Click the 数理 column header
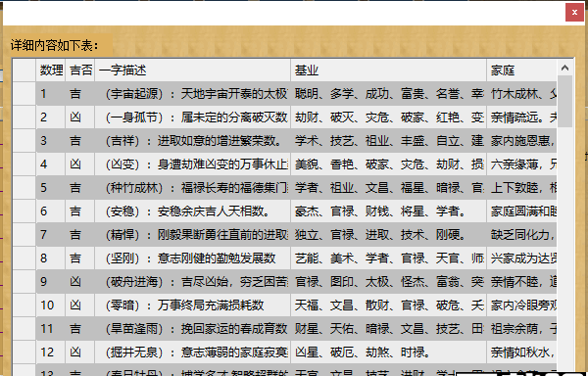 point(51,70)
